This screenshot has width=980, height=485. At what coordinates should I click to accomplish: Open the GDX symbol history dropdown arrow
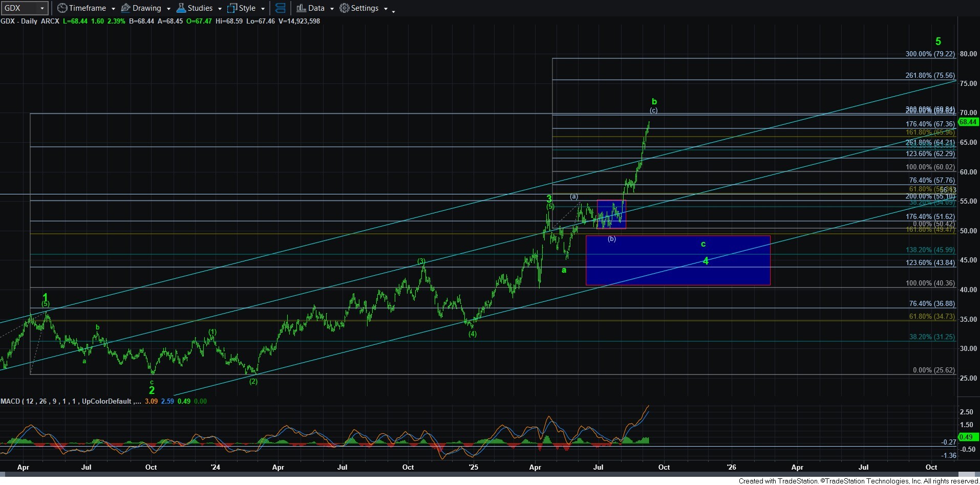pyautogui.click(x=42, y=8)
